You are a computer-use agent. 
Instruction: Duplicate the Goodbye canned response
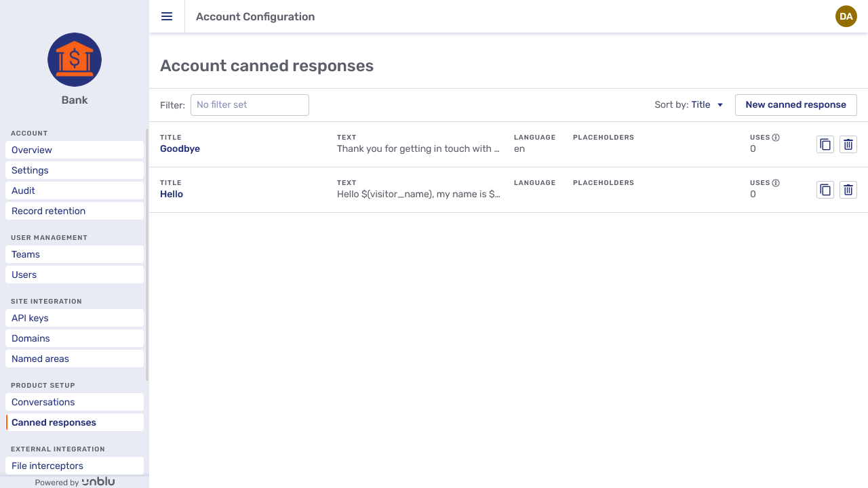[x=825, y=144]
